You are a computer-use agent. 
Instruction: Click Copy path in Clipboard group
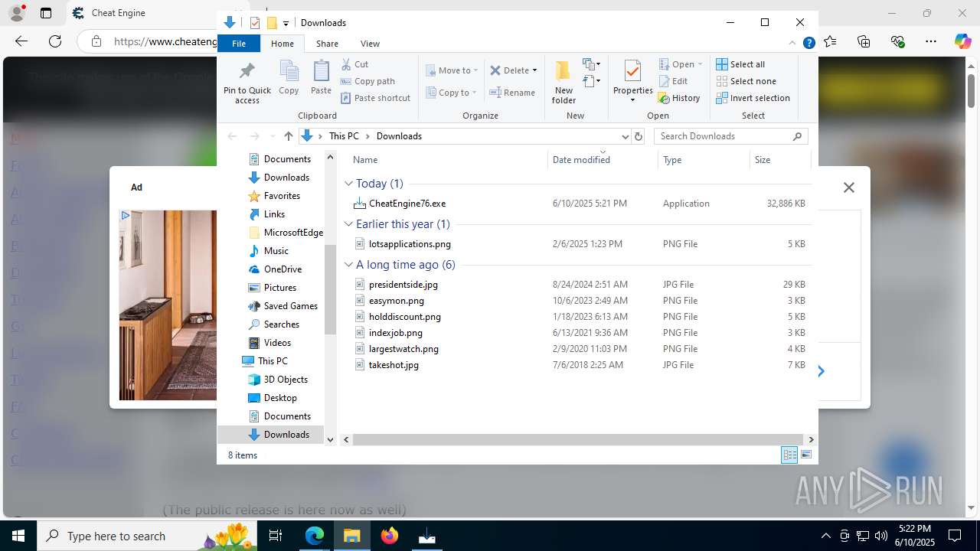pos(367,81)
